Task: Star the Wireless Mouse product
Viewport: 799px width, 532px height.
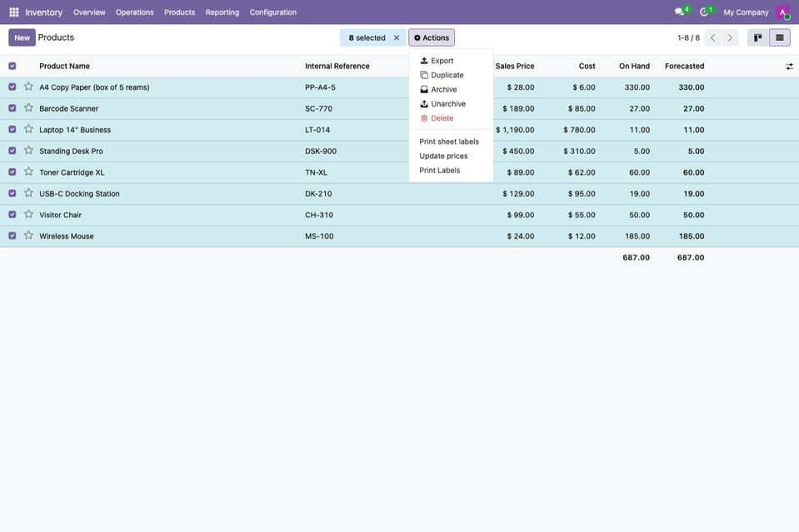Action: [28, 236]
